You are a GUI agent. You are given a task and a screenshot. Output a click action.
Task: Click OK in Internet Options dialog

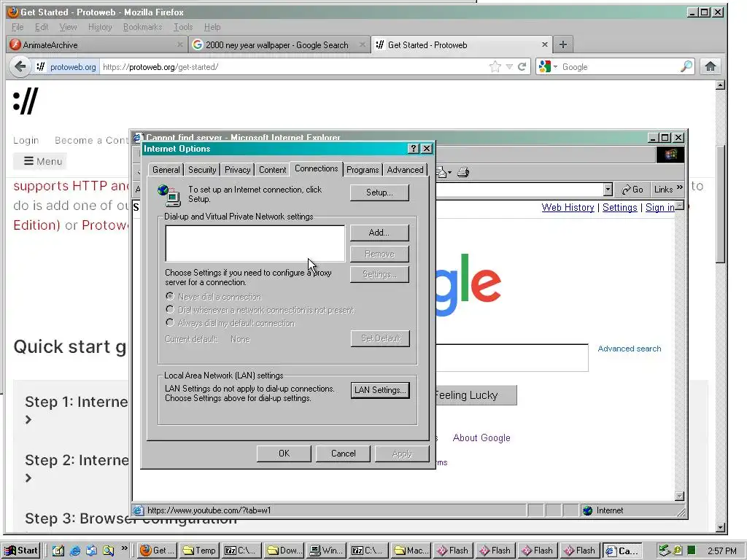coord(284,454)
